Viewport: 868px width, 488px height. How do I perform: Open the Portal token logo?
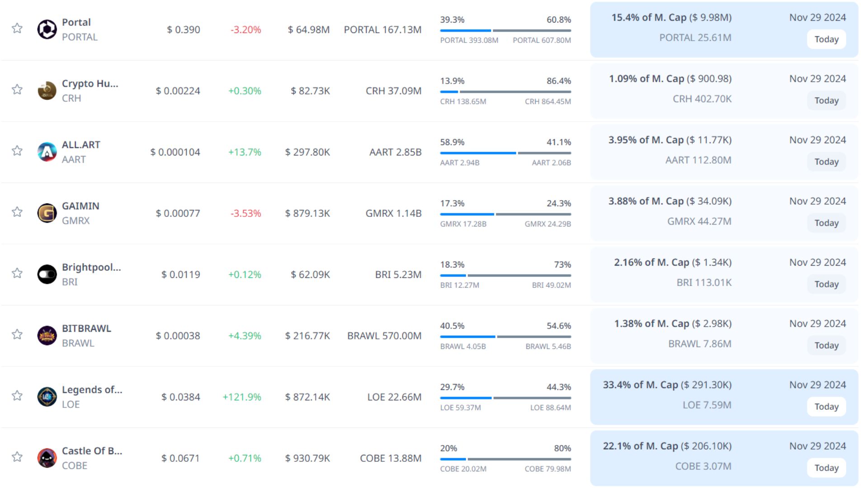point(47,30)
